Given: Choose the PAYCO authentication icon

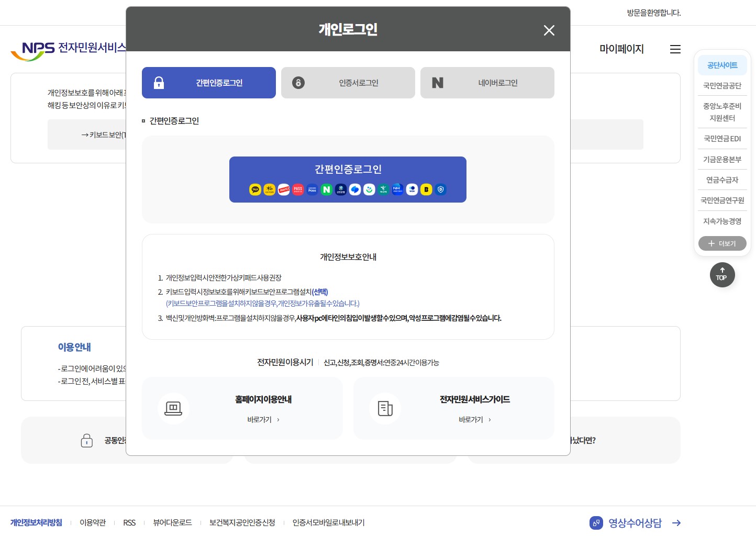Looking at the screenshot, I should click(x=284, y=189).
